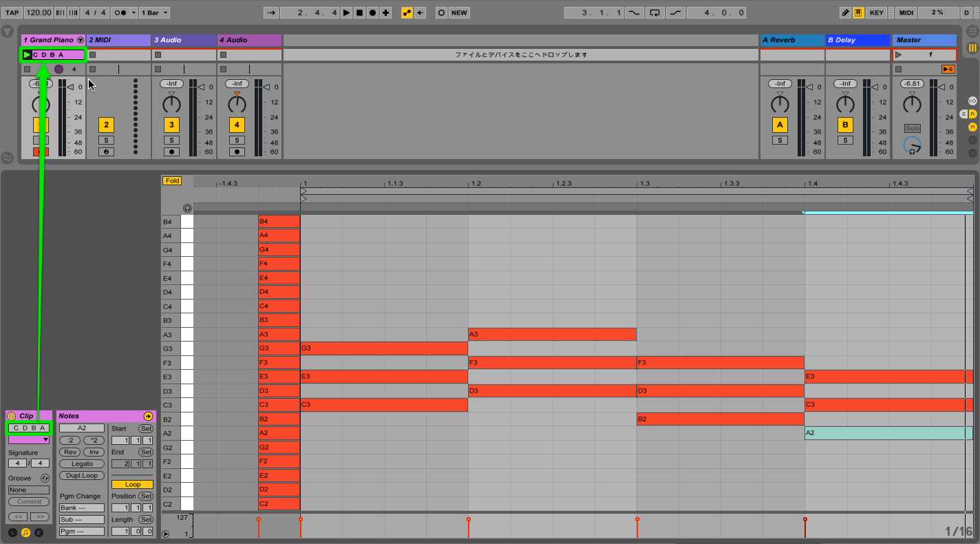Toggle the Automation Arm button
Image resolution: width=980 pixels, height=544 pixels.
tap(407, 12)
